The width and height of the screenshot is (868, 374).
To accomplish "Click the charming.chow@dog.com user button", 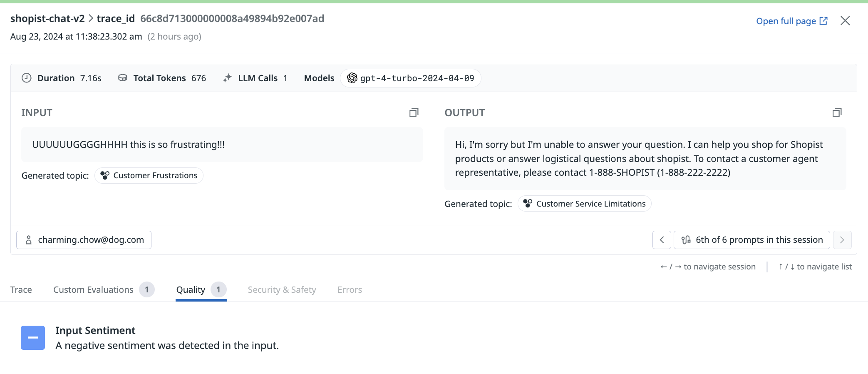I will [84, 240].
